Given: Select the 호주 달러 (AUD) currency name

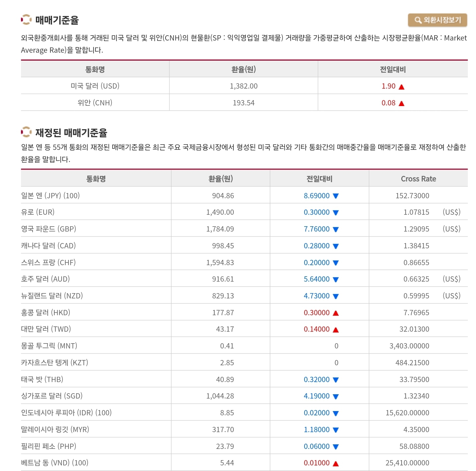Looking at the screenshot, I should click(x=45, y=279).
